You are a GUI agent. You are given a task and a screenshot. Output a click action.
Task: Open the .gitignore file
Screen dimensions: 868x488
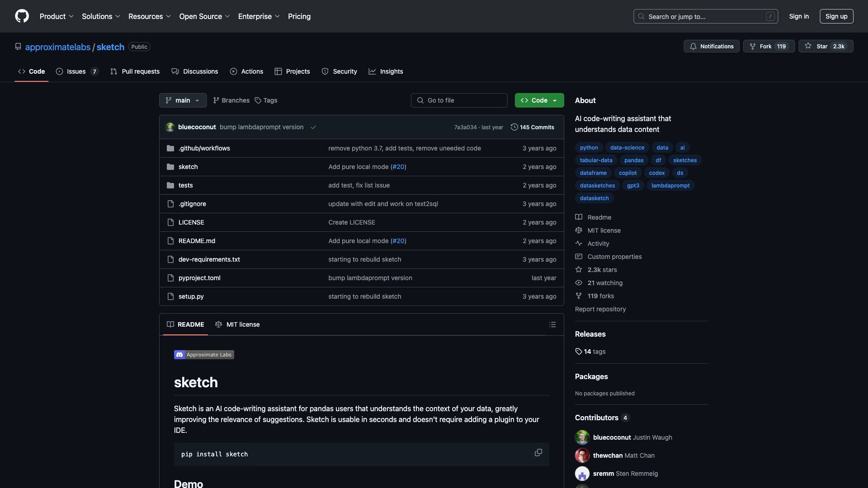point(192,204)
